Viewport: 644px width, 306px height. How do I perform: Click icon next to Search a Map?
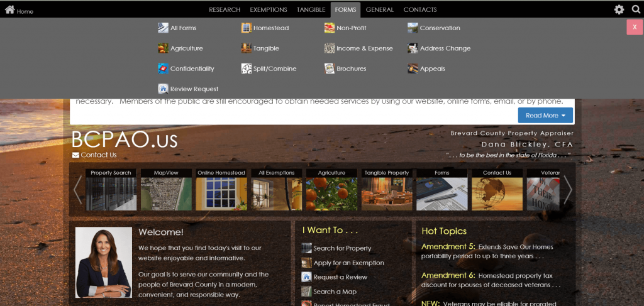tap(306, 292)
